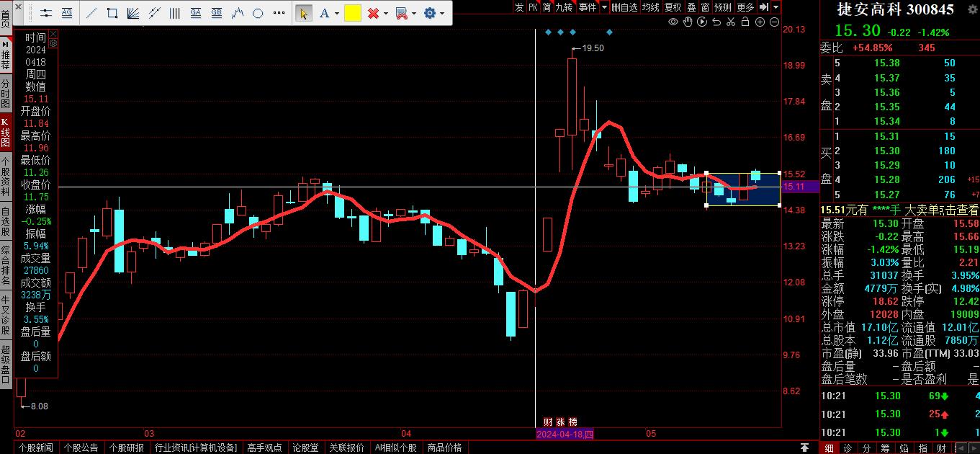Expand the rightmost top toolbar dropdown arrow

[774, 7]
